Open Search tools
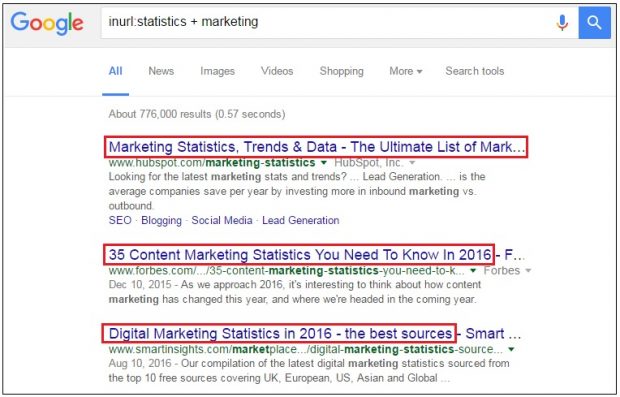 coord(474,71)
